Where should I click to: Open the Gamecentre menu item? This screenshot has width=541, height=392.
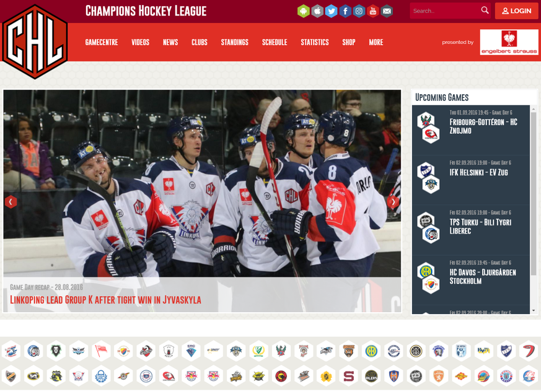tap(102, 42)
